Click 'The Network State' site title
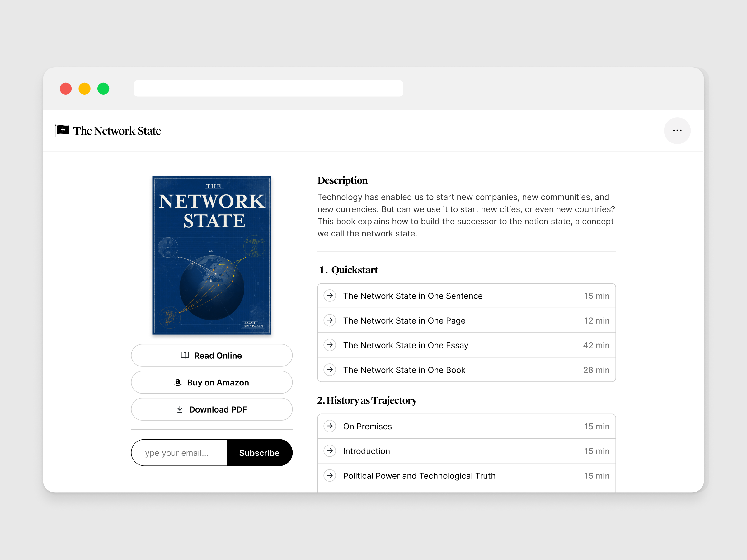Screen dimensions: 747x560 click(x=117, y=131)
